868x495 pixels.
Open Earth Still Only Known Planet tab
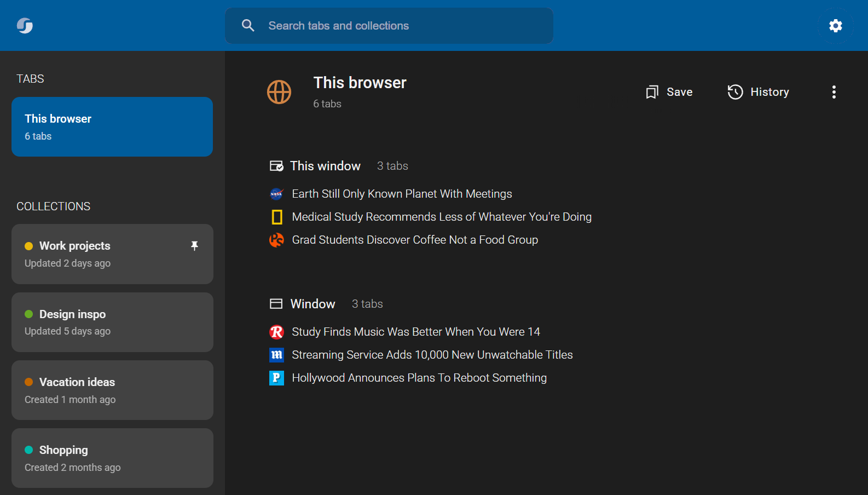coord(402,194)
